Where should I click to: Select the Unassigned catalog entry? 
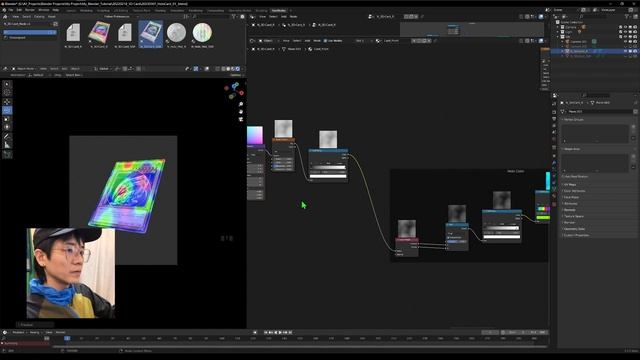pyautogui.click(x=16, y=38)
